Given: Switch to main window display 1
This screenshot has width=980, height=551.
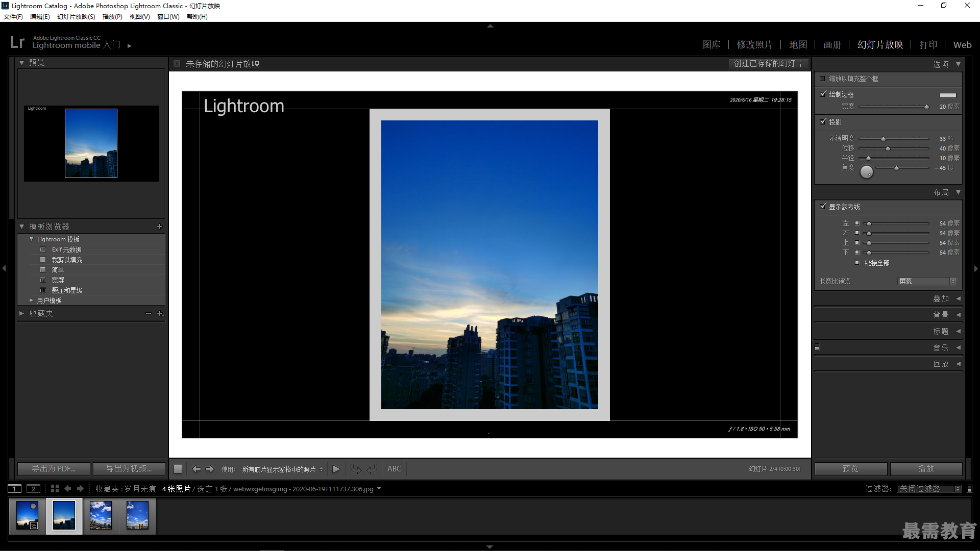Looking at the screenshot, I should tap(15, 489).
